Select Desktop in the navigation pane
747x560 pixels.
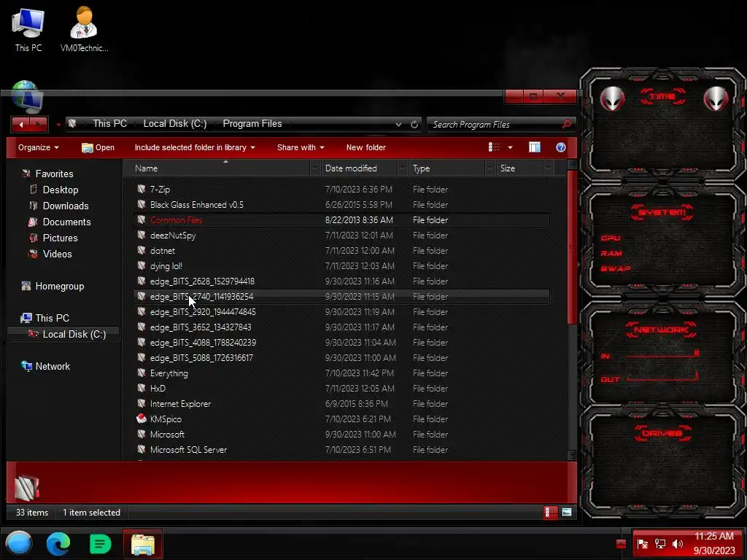(x=53, y=190)
